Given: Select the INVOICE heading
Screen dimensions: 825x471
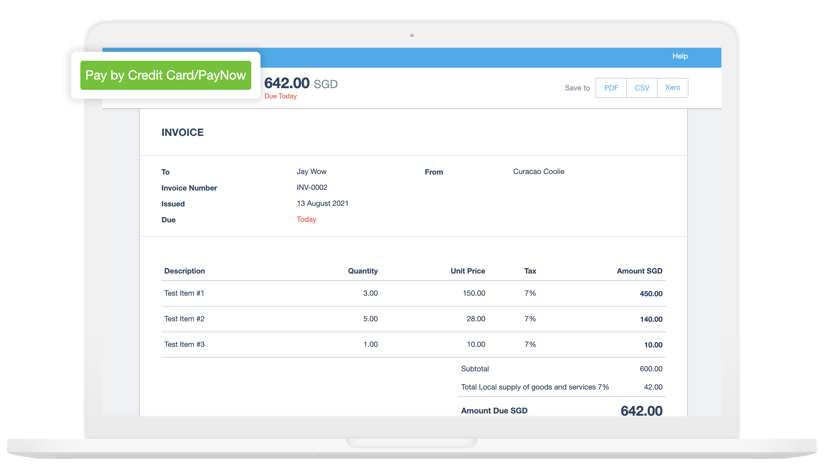Looking at the screenshot, I should click(x=183, y=132).
